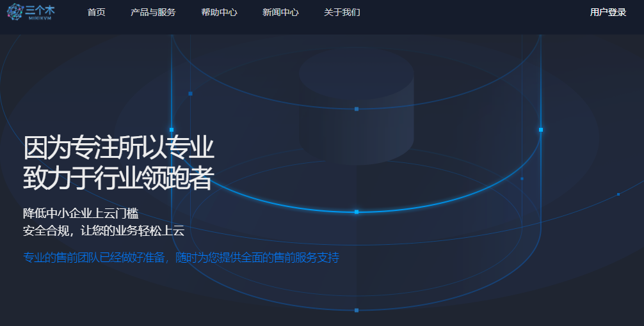Open 产品与服务 in the navigation
The width and height of the screenshot is (644, 326).
tap(153, 12)
